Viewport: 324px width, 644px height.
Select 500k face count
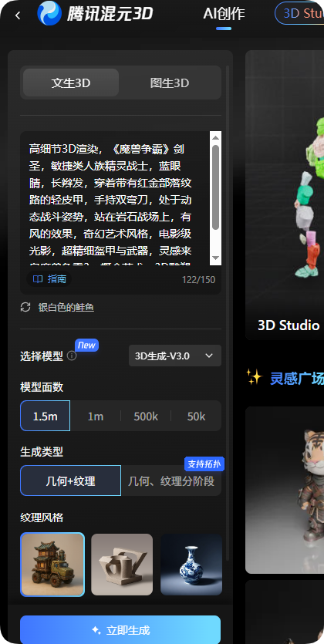coord(146,416)
